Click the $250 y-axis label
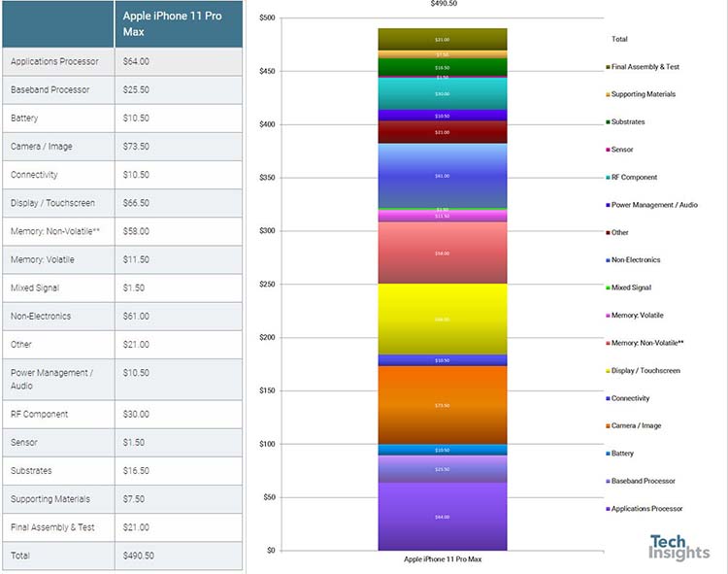This screenshot has width=728, height=574. (x=268, y=285)
